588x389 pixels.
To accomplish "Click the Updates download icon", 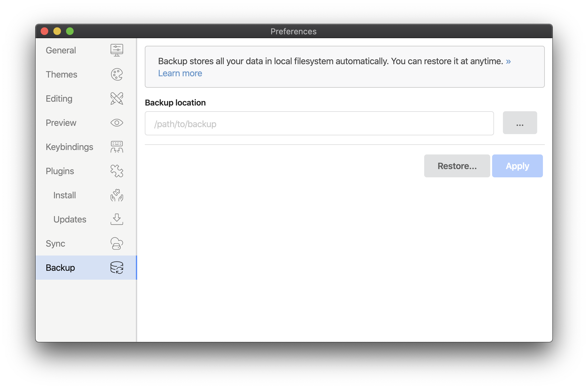I will click(117, 219).
